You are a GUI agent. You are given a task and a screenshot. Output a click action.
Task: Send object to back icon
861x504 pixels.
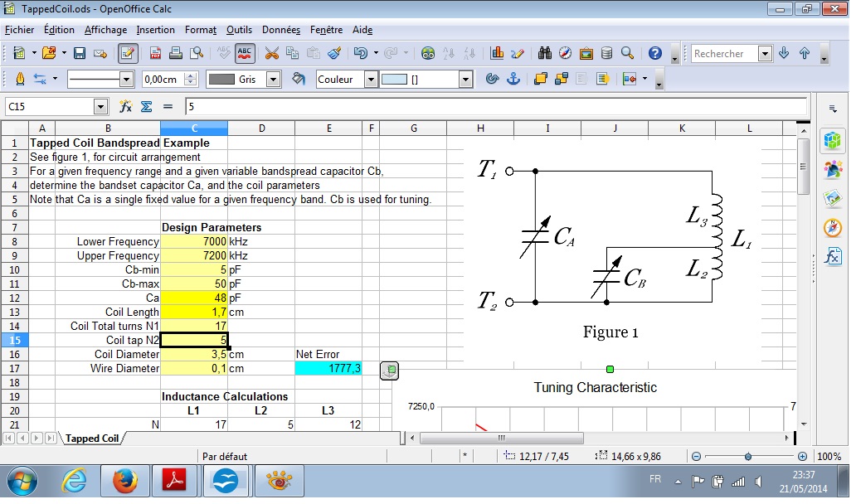coord(562,79)
